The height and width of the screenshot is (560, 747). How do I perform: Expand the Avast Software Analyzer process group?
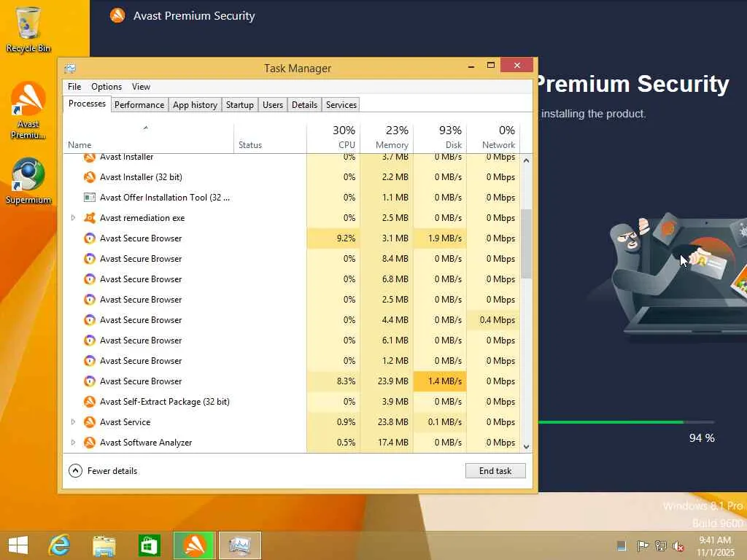tap(73, 443)
